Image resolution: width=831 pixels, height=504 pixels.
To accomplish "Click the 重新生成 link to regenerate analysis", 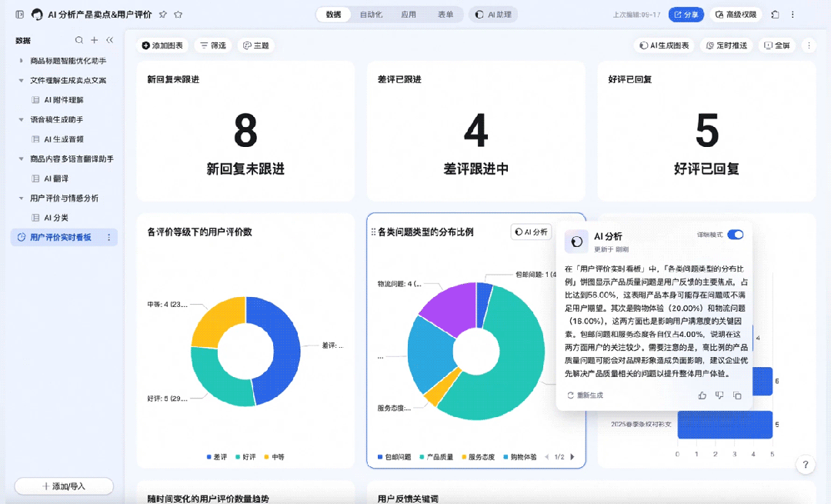I will click(x=585, y=396).
